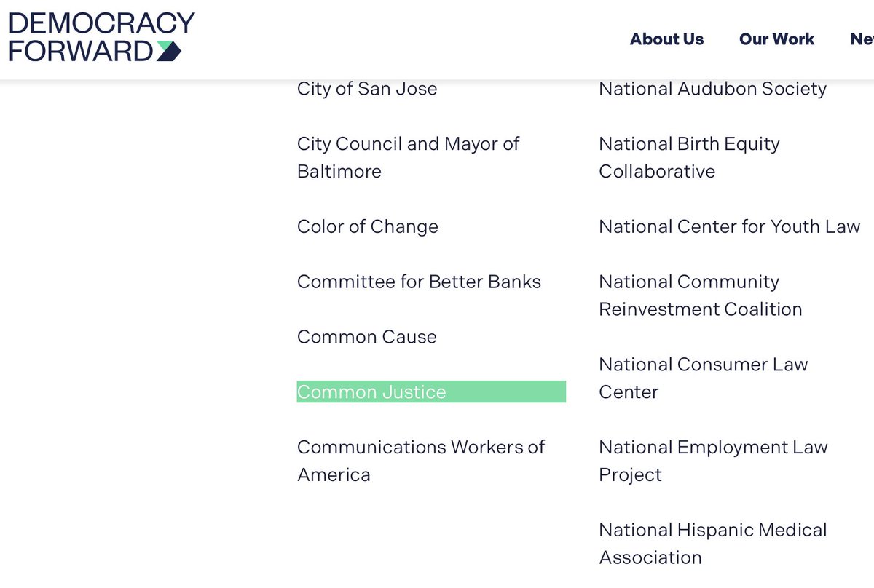Click National Audubon Society
The height and width of the screenshot is (588, 874).
coord(712,89)
